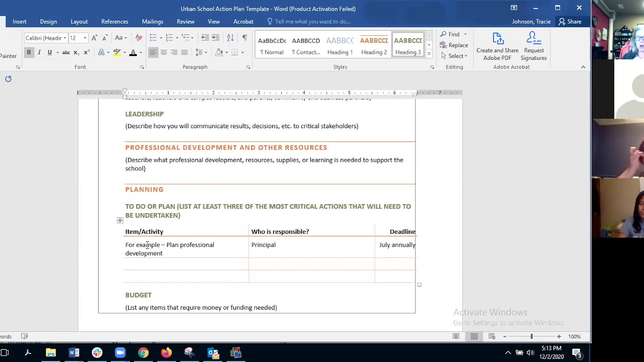Toggle Bold formatting

point(29,52)
